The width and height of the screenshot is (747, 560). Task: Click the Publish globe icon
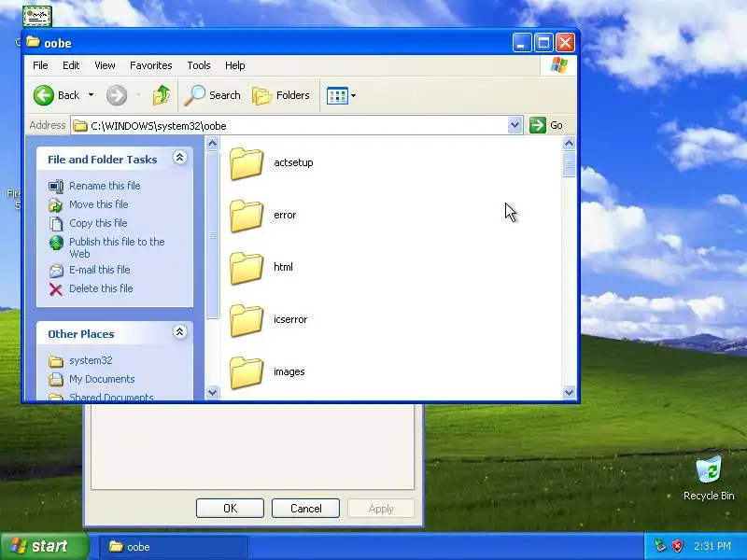click(56, 243)
